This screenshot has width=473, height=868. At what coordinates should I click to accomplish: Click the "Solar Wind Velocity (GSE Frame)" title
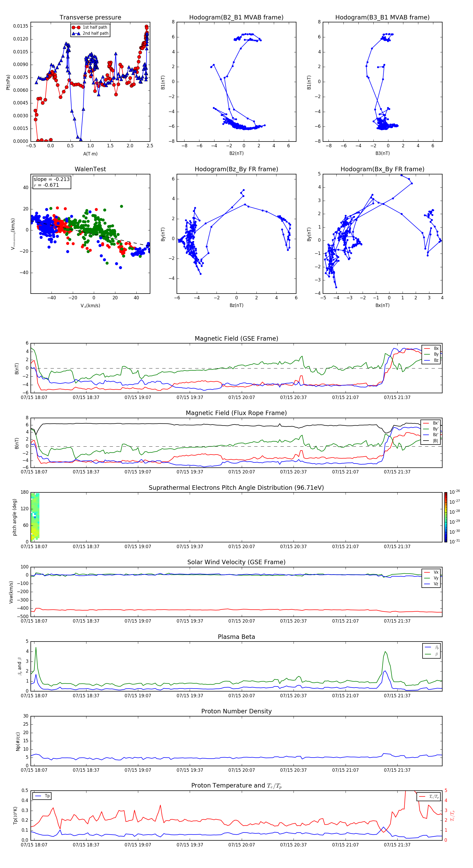point(236,562)
